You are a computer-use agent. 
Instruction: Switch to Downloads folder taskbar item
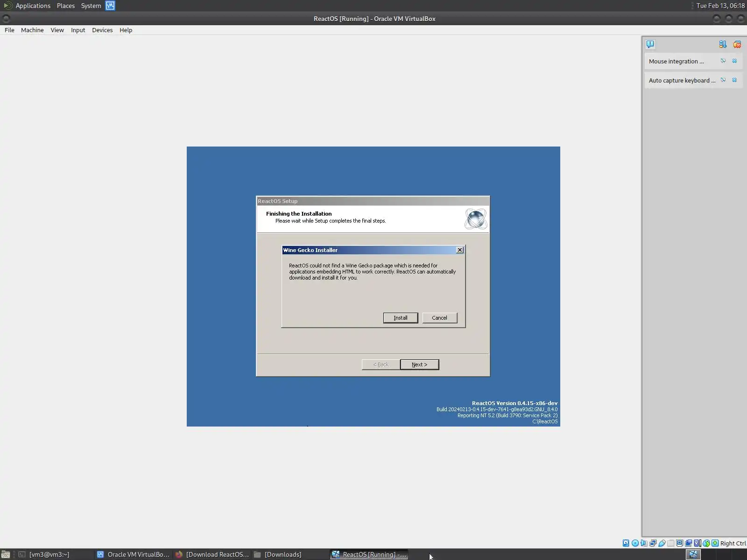290,554
